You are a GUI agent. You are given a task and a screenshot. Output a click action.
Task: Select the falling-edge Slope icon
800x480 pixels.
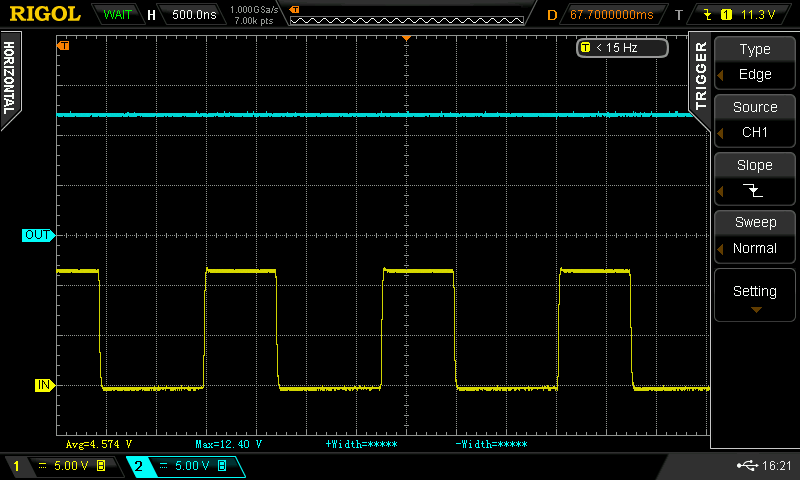coord(753,191)
